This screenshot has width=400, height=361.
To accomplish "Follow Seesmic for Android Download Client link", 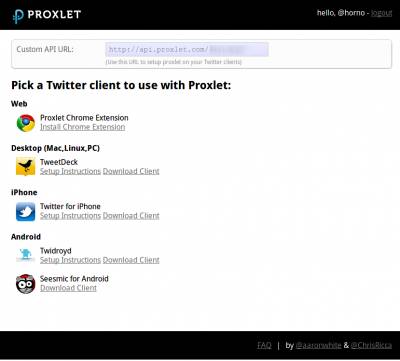I will pos(68,288).
